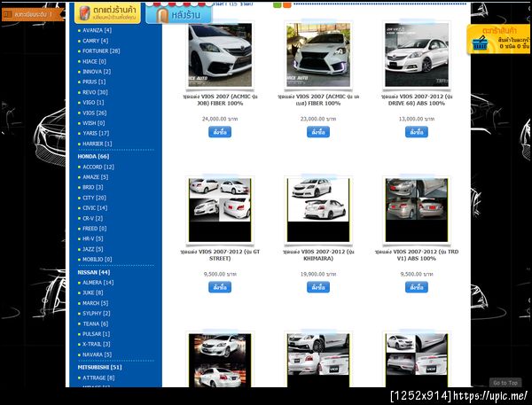Select CITY [20] category

click(94, 198)
